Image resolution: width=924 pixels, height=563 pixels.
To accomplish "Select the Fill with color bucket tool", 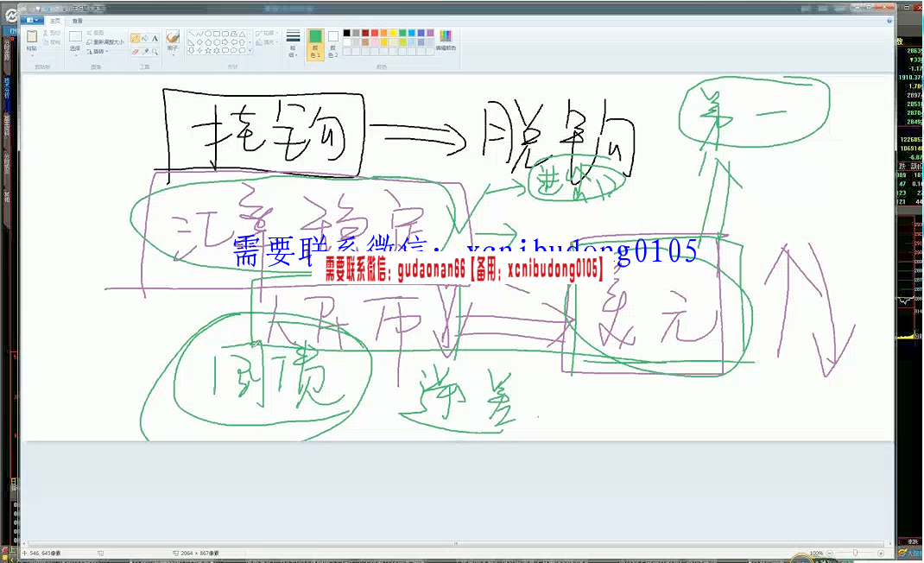I will 145,38.
